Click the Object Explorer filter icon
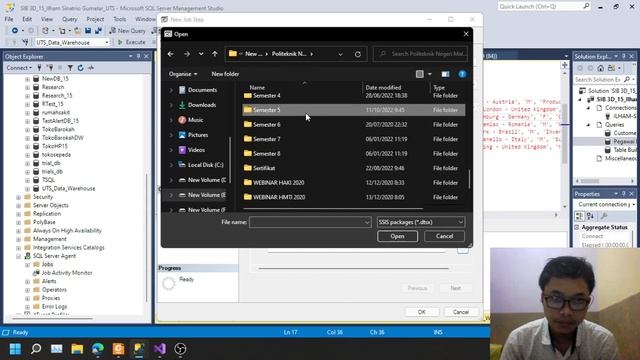This screenshot has width=640, height=360. click(70, 68)
